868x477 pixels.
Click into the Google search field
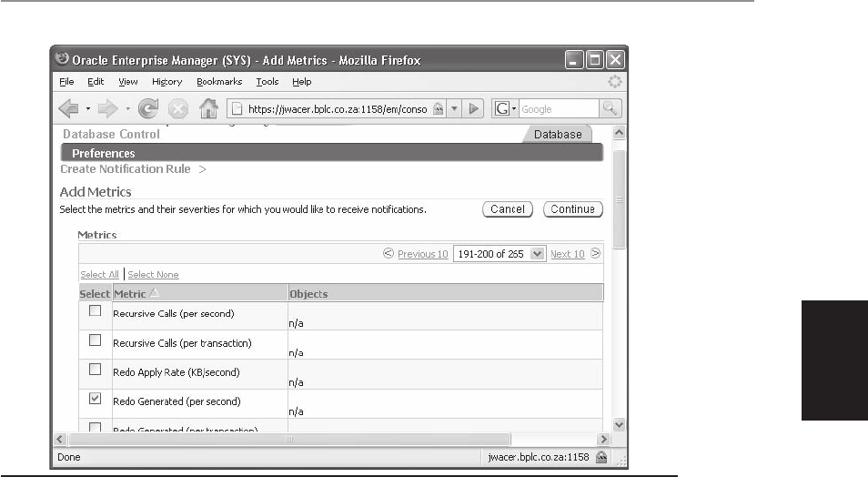(559, 109)
